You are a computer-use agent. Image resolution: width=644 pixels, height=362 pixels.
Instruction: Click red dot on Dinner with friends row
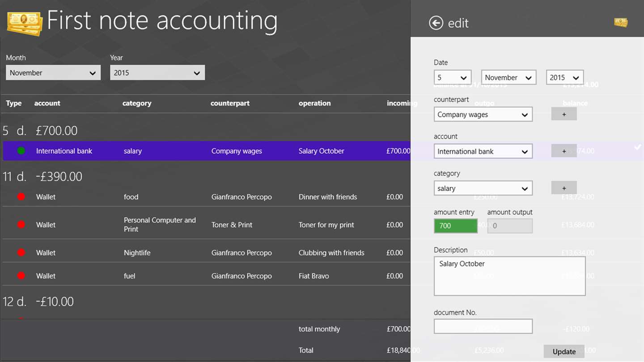[21, 197]
